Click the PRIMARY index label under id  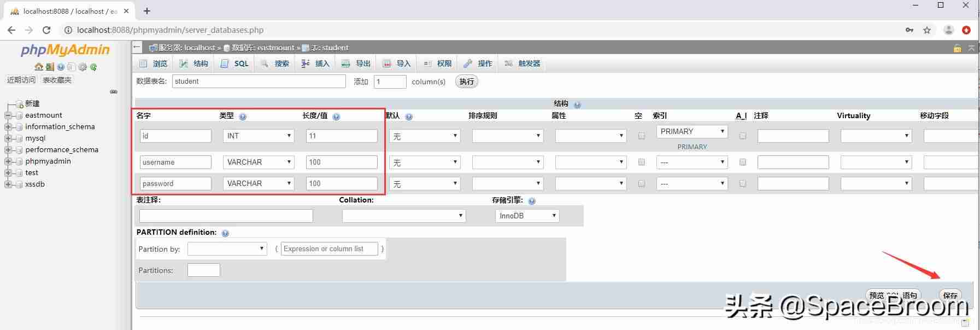click(x=692, y=147)
